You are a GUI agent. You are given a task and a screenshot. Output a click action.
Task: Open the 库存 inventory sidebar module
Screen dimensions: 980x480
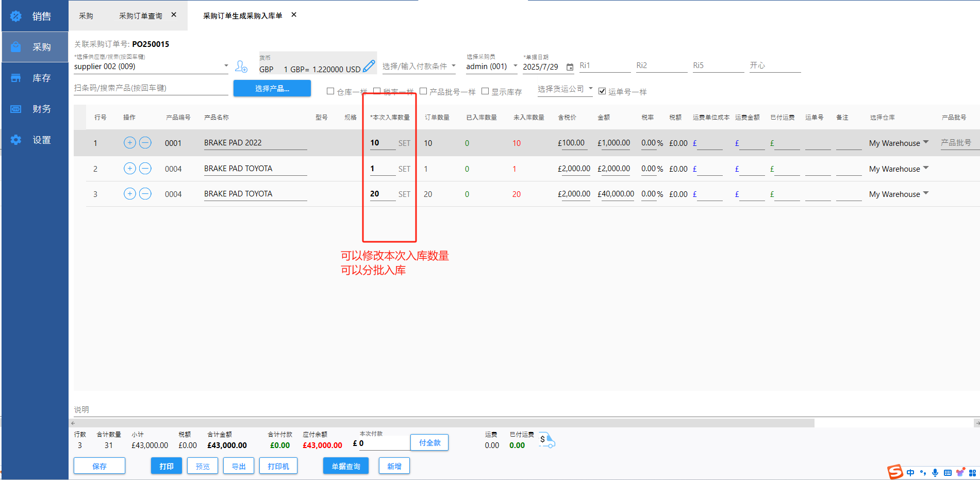point(35,78)
